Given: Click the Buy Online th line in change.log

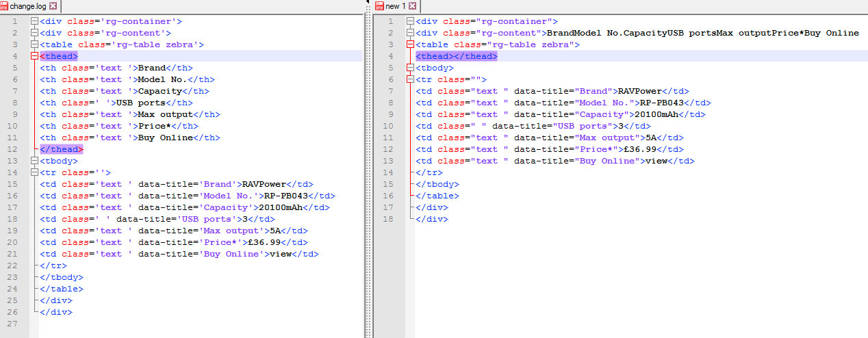Looking at the screenshot, I should (x=130, y=138).
